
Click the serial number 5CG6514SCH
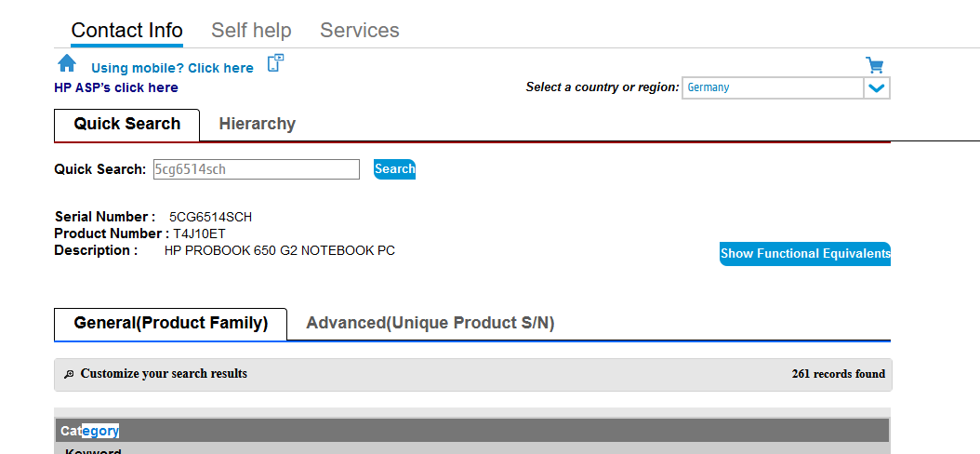[x=211, y=218]
